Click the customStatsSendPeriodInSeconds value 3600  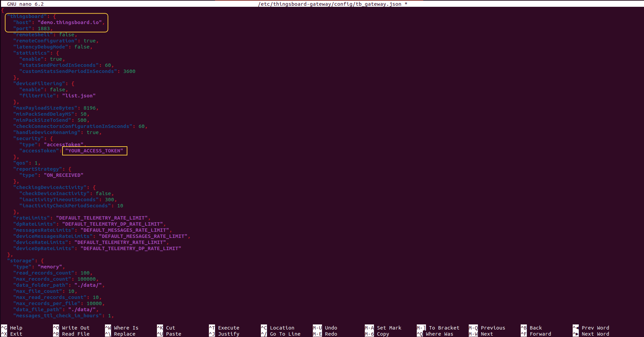pyautogui.click(x=129, y=71)
